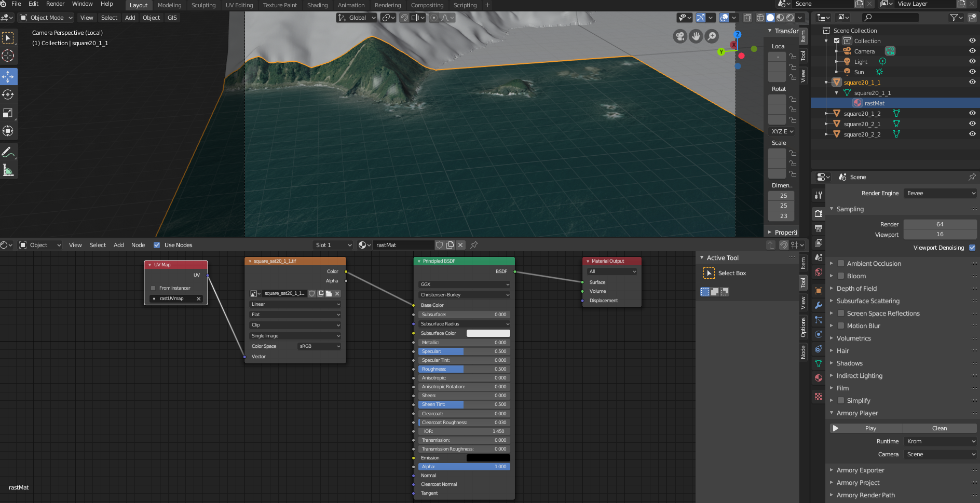Image resolution: width=980 pixels, height=503 pixels.
Task: Click the pan view hand icon
Action: (x=696, y=36)
